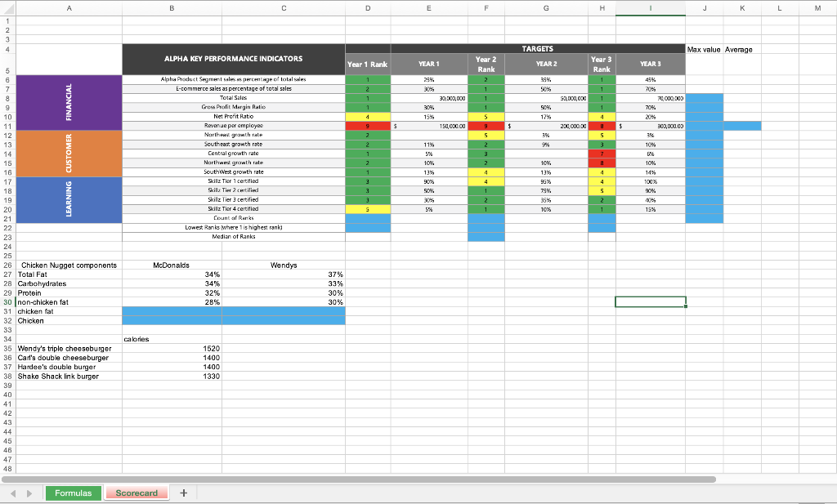Click the purple FINANCIAL category cell

pyautogui.click(x=69, y=102)
